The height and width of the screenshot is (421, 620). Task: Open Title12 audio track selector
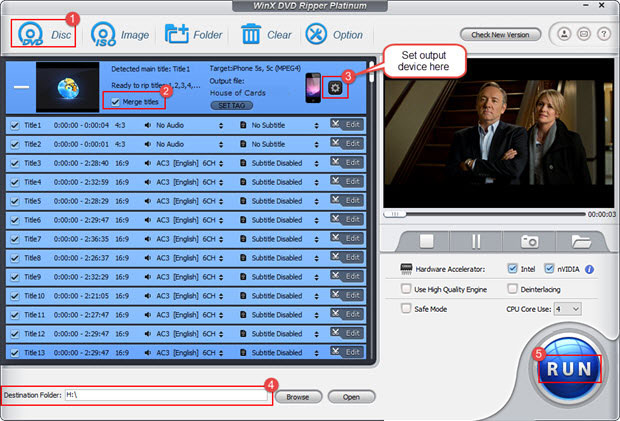[221, 334]
